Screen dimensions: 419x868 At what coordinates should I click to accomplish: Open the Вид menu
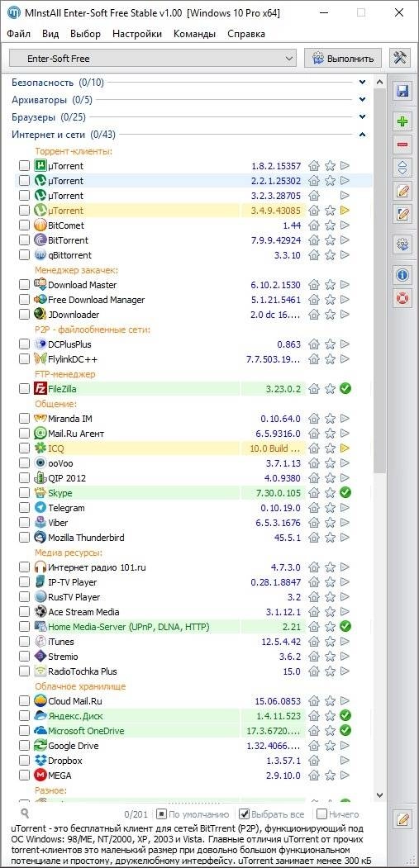pos(50,34)
